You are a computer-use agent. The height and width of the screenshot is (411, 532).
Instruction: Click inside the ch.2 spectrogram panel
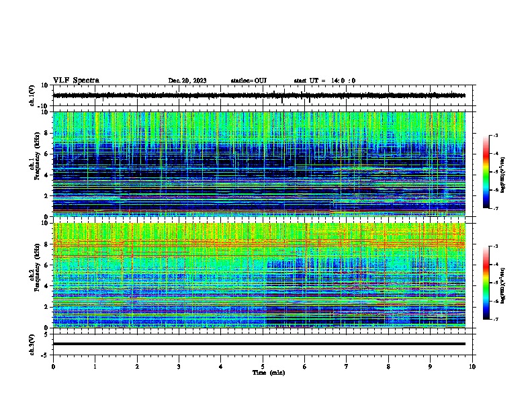[x=259, y=275]
